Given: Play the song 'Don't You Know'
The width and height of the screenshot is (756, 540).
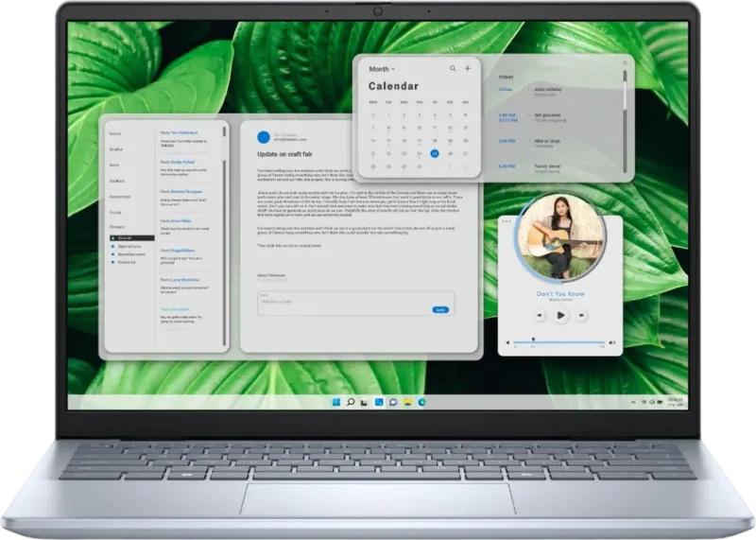Looking at the screenshot, I should [560, 315].
